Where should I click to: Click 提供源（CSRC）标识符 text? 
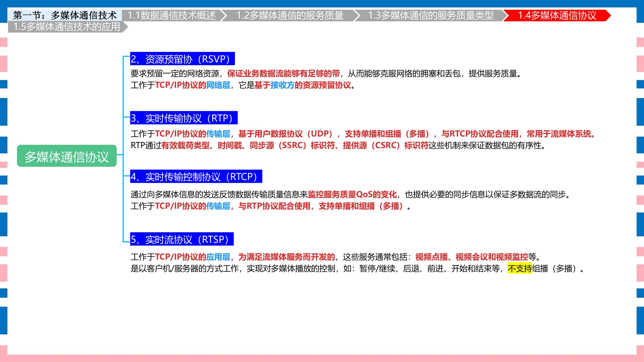pyautogui.click(x=386, y=145)
